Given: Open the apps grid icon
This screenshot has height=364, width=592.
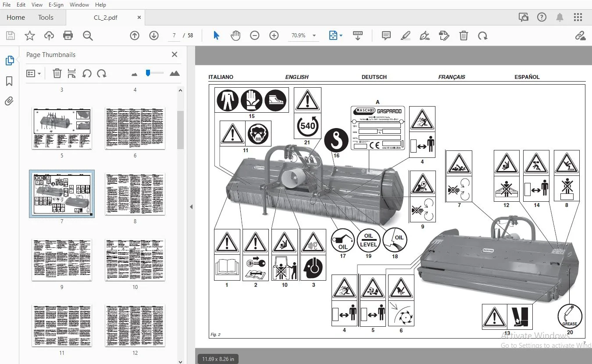Looking at the screenshot, I should [578, 18].
